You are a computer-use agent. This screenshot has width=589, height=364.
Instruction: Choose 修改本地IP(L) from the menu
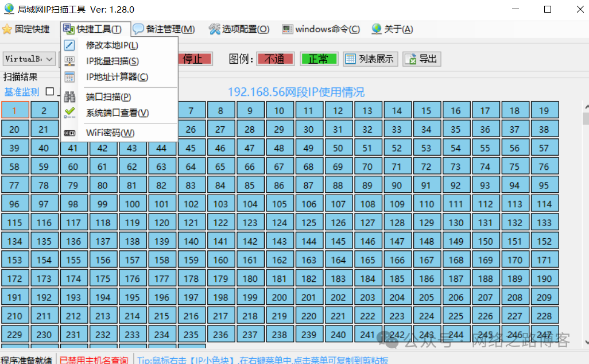[119, 45]
